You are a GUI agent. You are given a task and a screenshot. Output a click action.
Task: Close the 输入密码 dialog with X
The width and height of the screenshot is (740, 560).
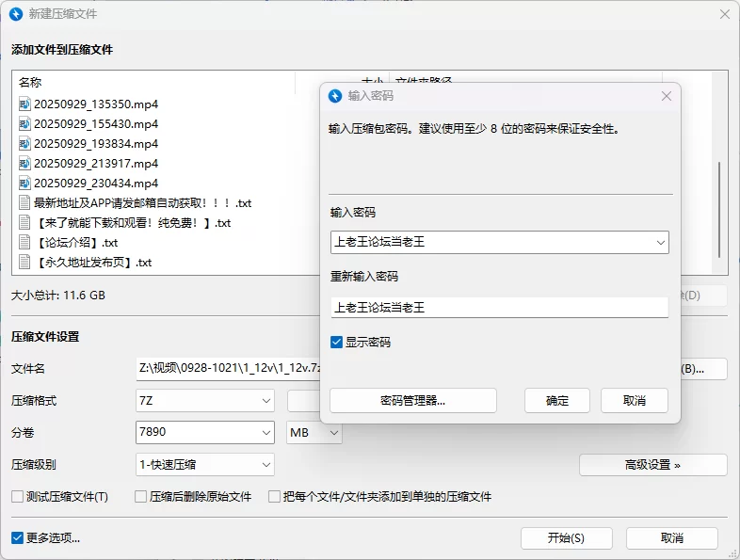click(x=667, y=96)
